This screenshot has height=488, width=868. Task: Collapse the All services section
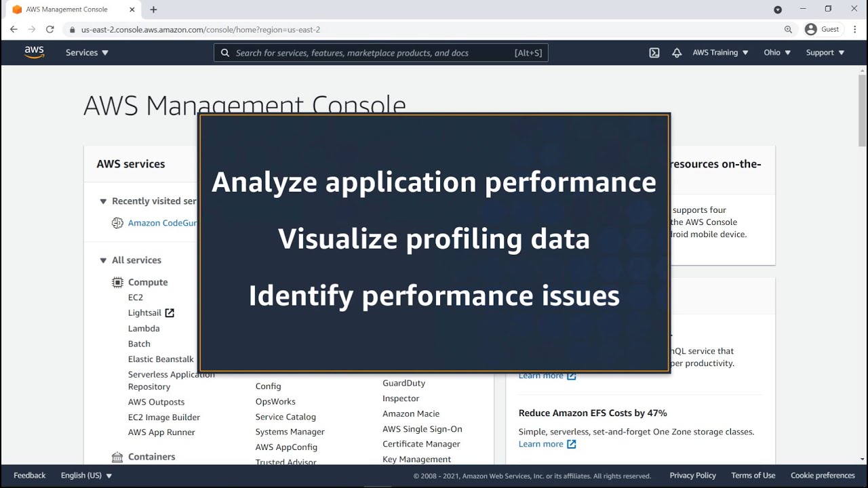(104, 260)
